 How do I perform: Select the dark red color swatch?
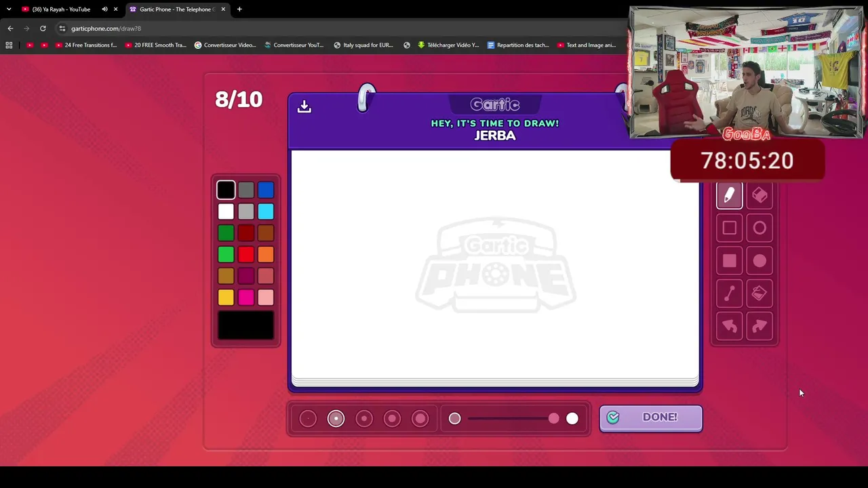point(246,233)
